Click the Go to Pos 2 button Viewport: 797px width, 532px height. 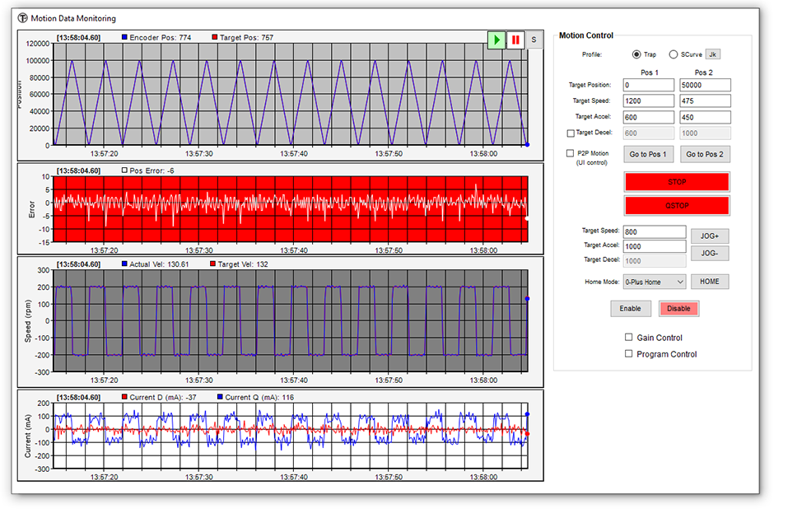coord(705,155)
